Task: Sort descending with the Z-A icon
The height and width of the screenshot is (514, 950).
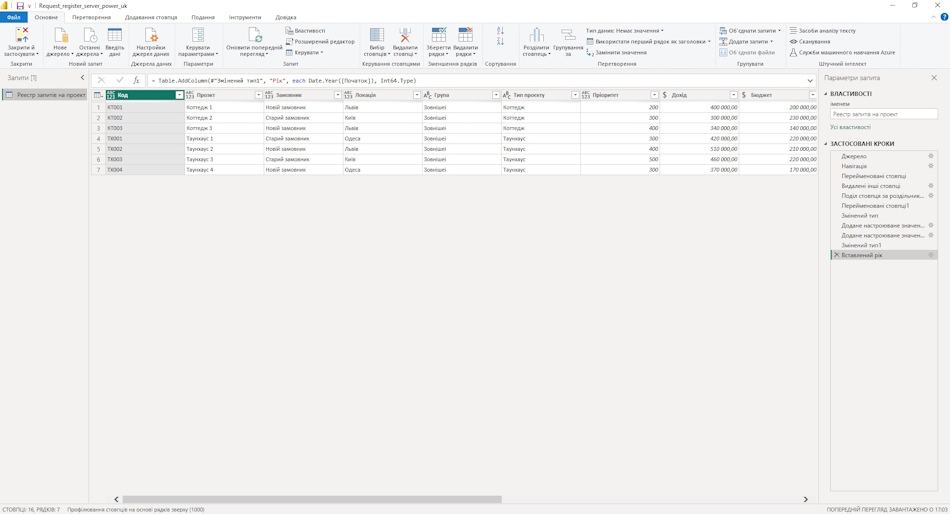Action: click(x=500, y=41)
